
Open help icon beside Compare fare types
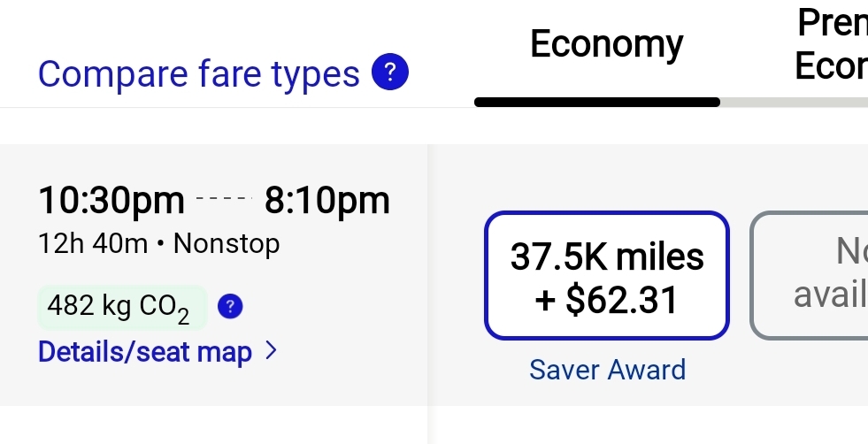pyautogui.click(x=389, y=72)
